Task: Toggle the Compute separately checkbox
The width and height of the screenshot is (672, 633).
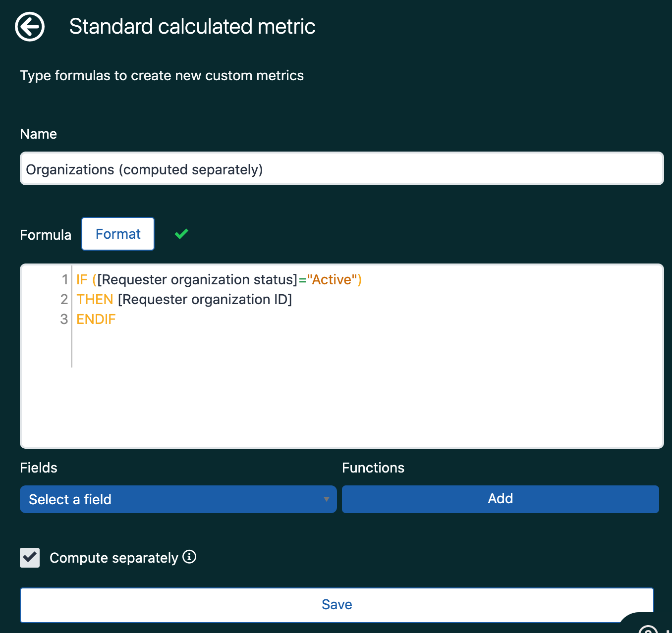Action: tap(30, 558)
